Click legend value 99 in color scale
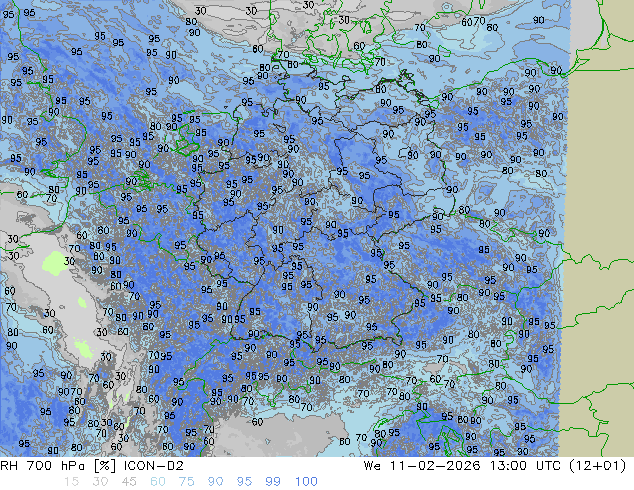 (x=273, y=482)
